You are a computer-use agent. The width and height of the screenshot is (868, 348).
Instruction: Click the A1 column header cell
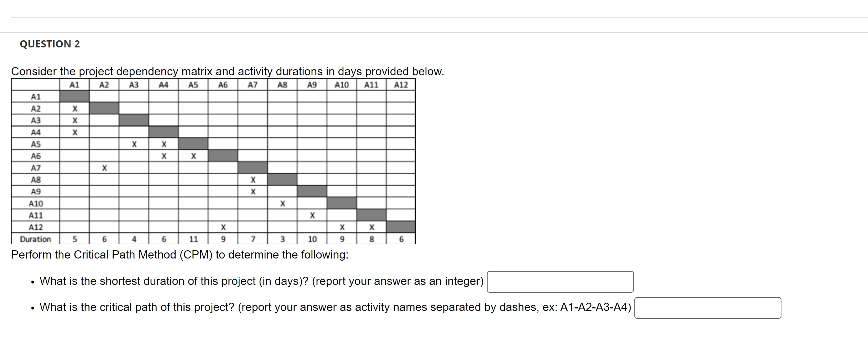coord(75,85)
